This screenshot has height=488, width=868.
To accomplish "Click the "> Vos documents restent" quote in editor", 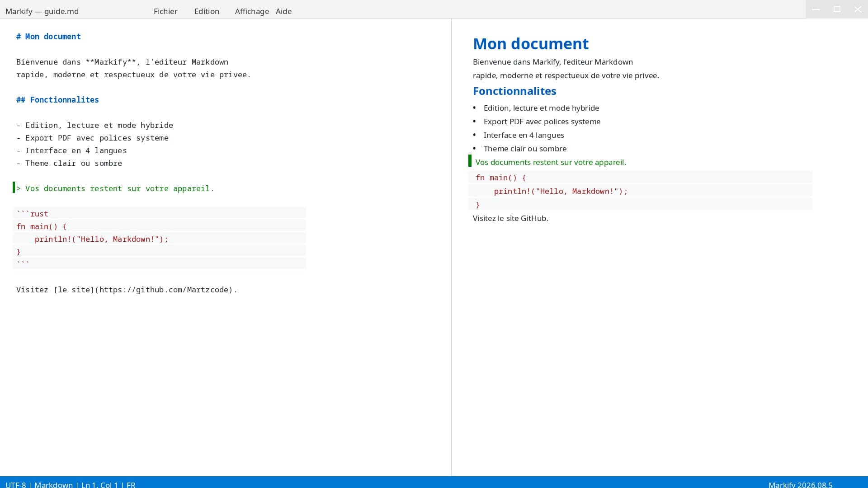I will point(115,188).
